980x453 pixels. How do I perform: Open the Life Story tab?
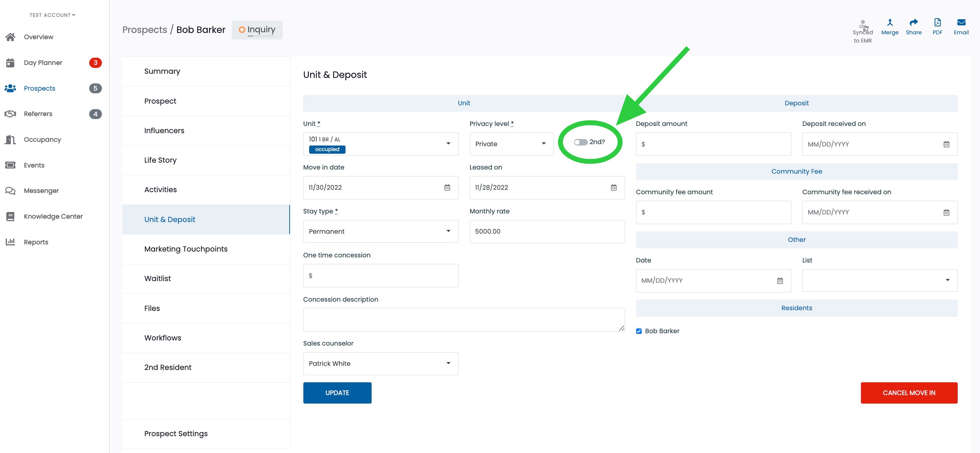(x=206, y=160)
